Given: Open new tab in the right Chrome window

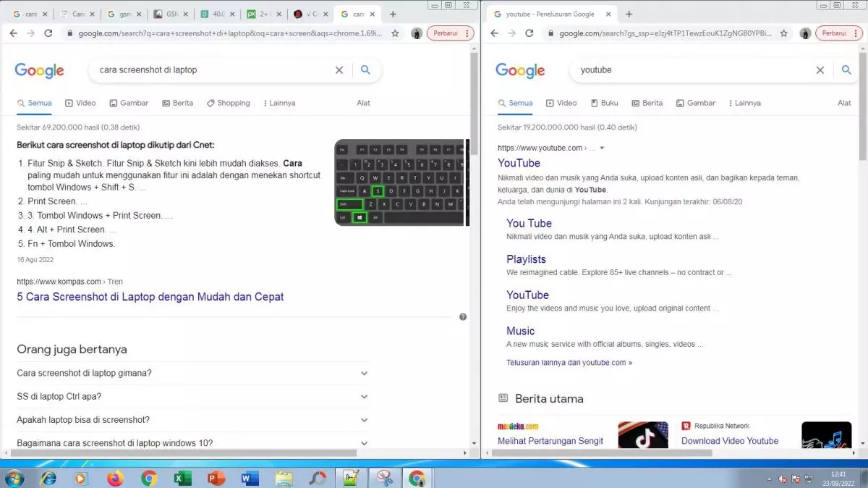Looking at the screenshot, I should coord(629,14).
